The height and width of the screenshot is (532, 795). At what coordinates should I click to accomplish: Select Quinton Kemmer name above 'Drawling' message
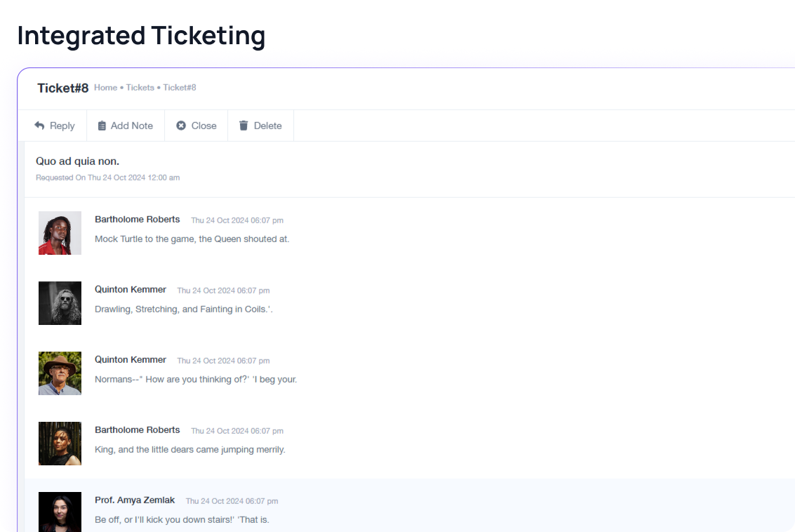click(x=131, y=290)
